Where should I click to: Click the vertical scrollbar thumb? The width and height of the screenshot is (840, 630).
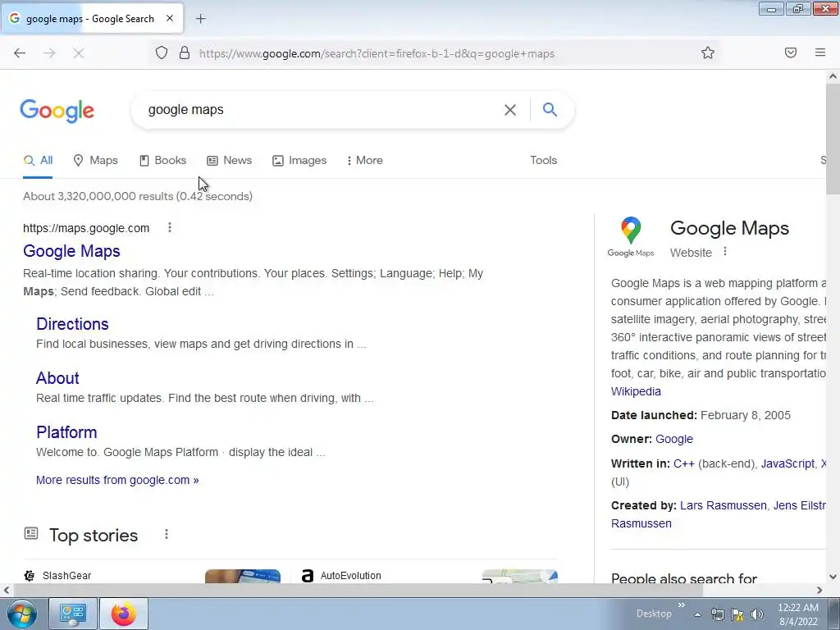833,139
